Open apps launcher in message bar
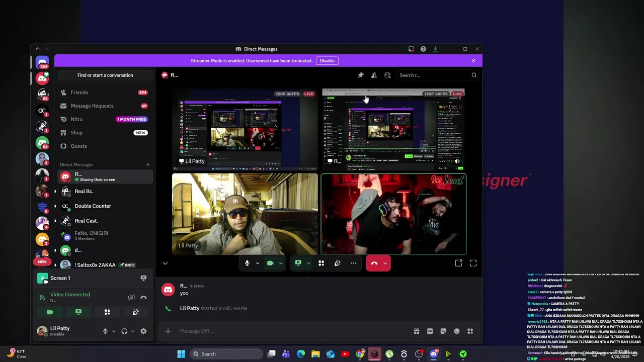 click(470, 331)
